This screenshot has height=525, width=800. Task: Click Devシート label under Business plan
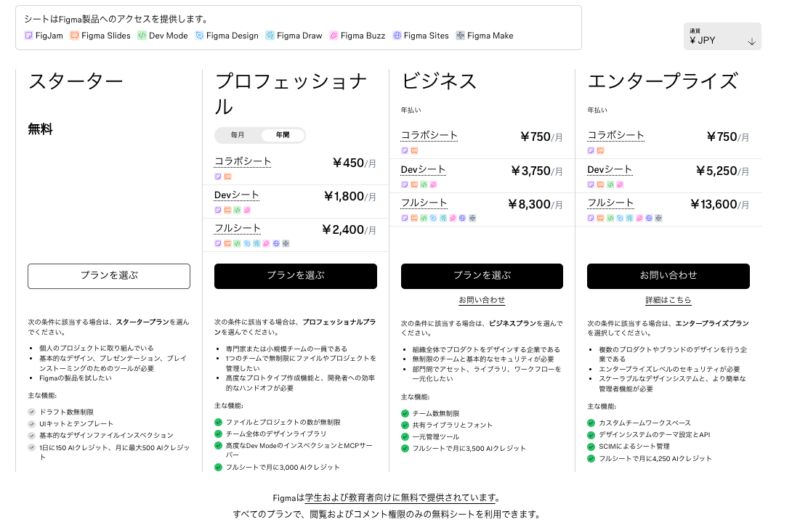click(423, 170)
